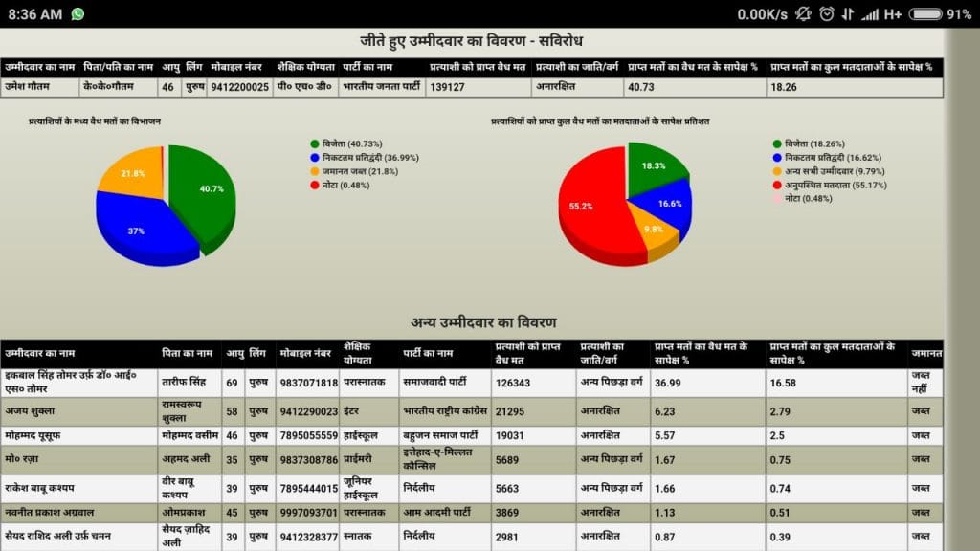Tap winner's mobile number 9412200025
The height and width of the screenshot is (551, 980).
tap(239, 87)
